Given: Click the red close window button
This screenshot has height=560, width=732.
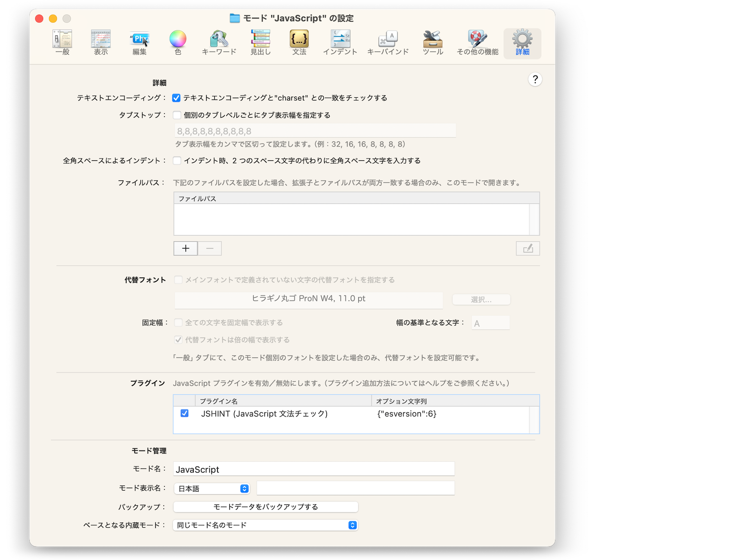Looking at the screenshot, I should [x=39, y=19].
